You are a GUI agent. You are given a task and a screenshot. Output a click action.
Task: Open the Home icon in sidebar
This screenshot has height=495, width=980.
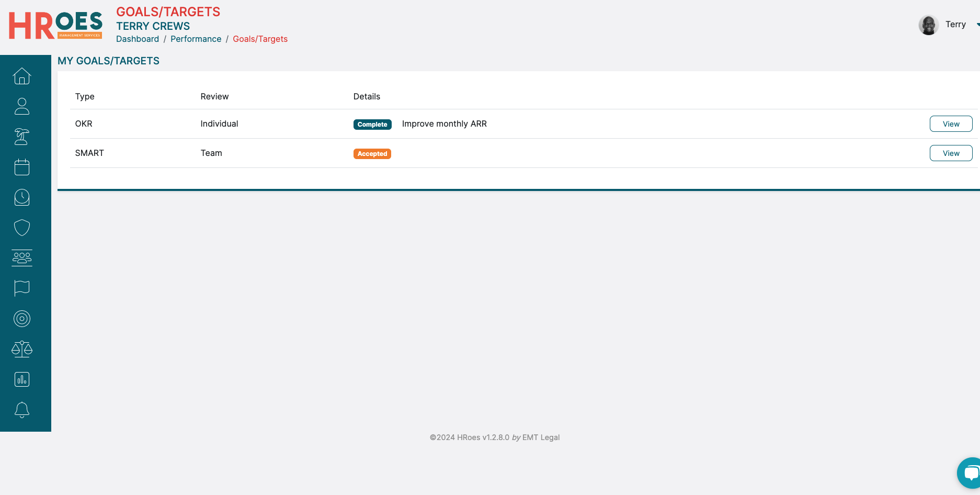coord(22,76)
